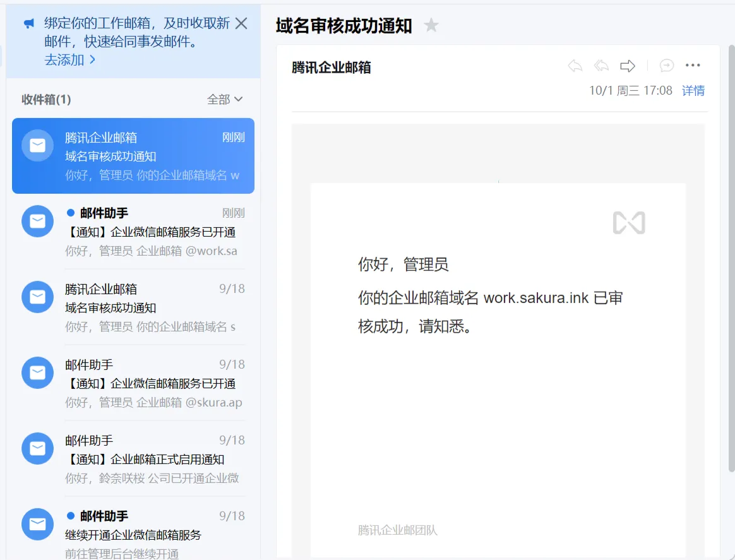Click the reply-all double arrow icon
Screen dimensions: 735x560
click(601, 66)
